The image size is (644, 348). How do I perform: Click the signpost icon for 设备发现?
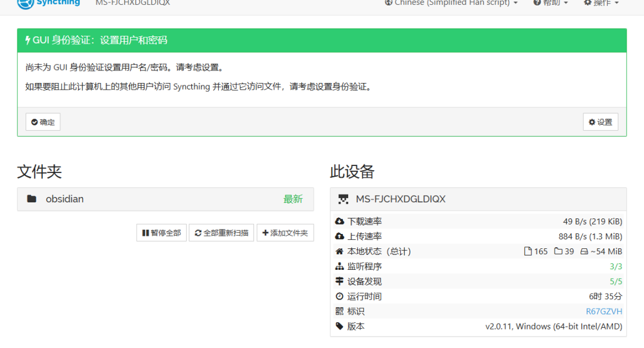[339, 281]
